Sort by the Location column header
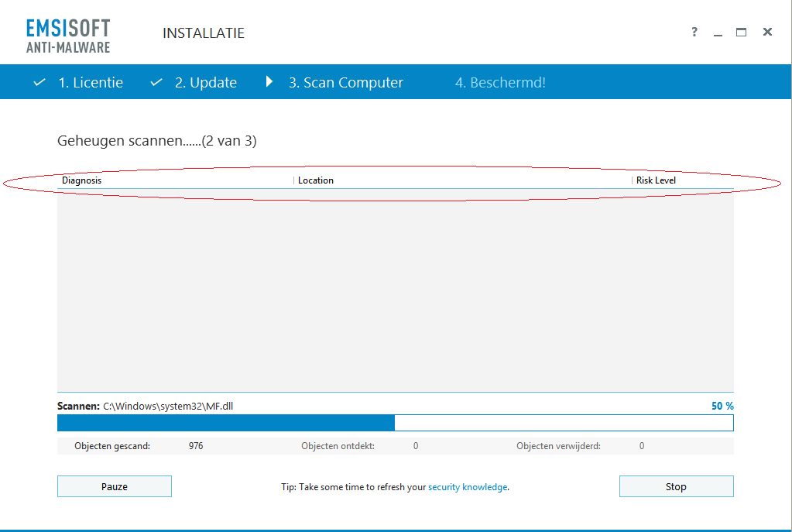This screenshot has width=792, height=532. tap(462, 180)
